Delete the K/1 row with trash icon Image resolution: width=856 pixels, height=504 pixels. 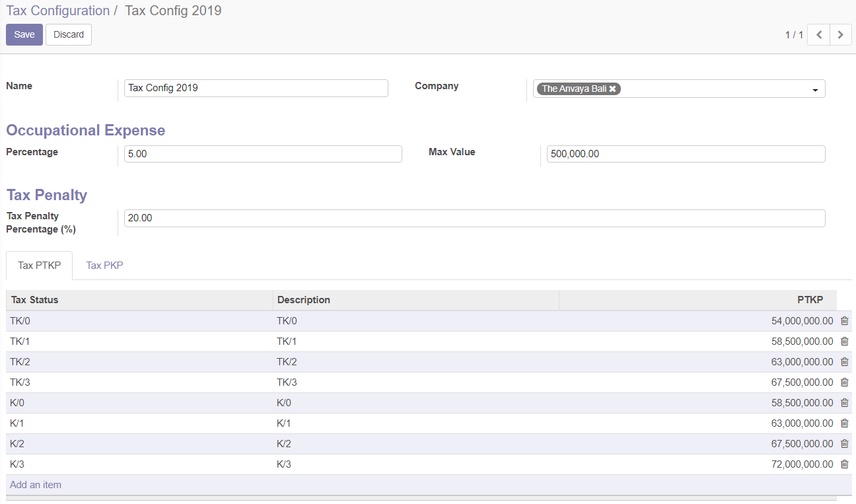coord(844,423)
